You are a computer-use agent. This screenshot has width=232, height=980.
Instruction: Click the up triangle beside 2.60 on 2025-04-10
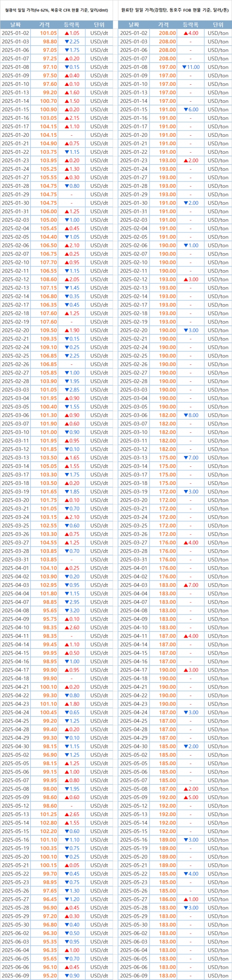point(67,628)
